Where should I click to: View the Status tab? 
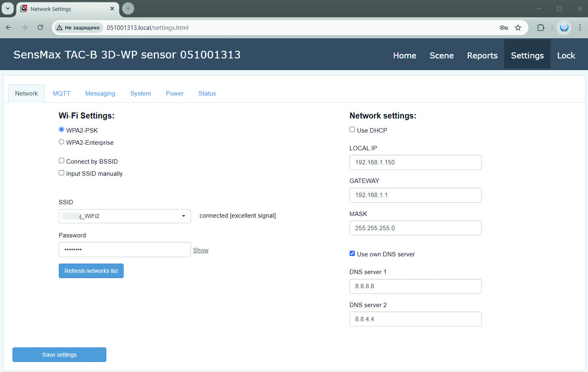click(207, 94)
